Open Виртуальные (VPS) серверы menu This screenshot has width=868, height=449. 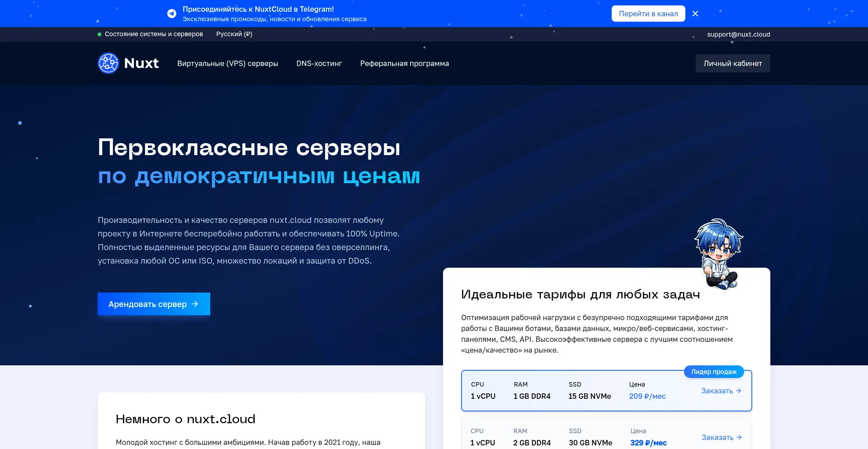[227, 64]
